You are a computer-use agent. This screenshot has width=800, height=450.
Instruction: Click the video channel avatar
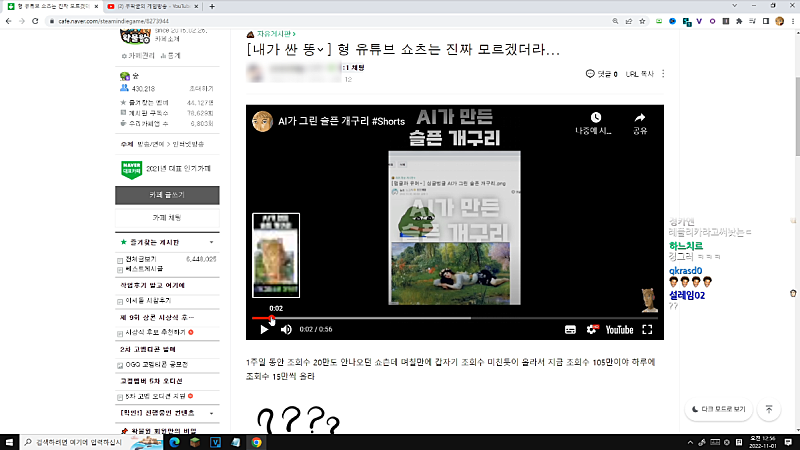[x=262, y=121]
